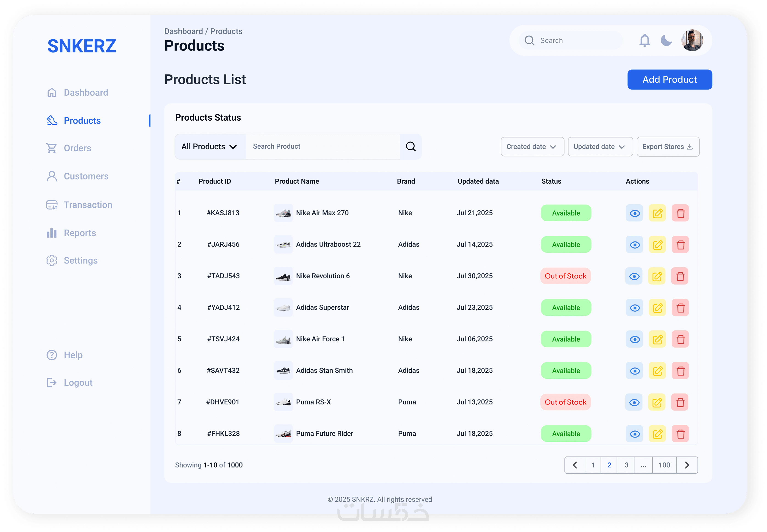767x532 pixels.
Task: Open the notifications bell
Action: pyautogui.click(x=644, y=40)
